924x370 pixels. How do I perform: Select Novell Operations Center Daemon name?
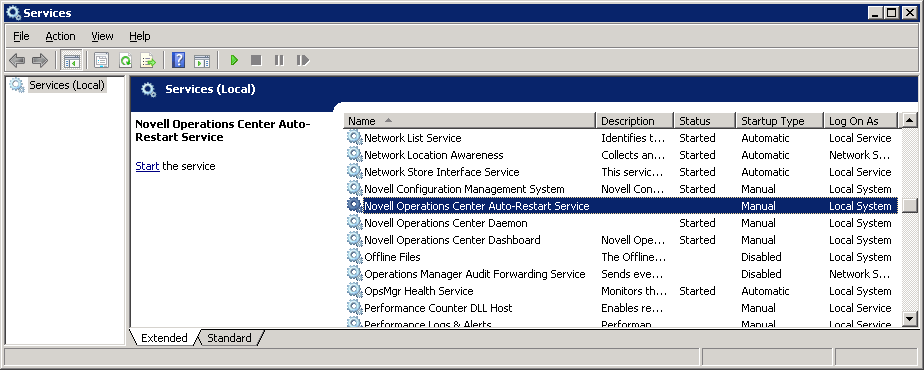pyautogui.click(x=446, y=223)
